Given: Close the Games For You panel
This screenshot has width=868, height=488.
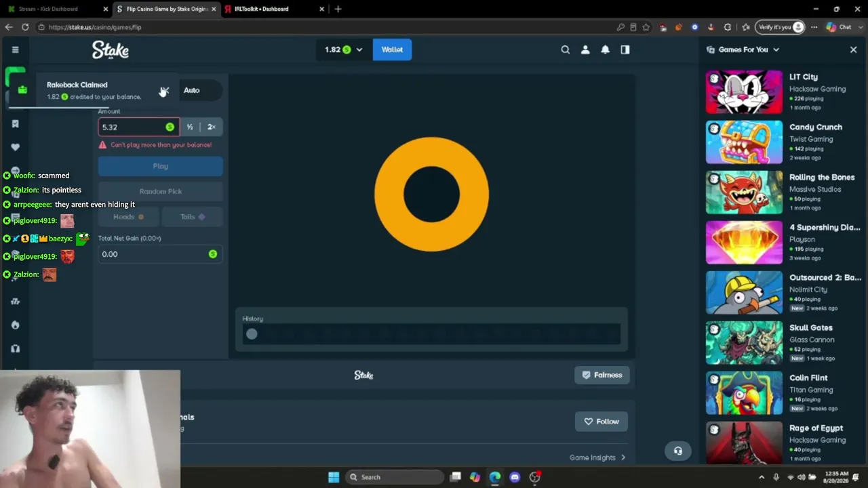Looking at the screenshot, I should click(853, 49).
